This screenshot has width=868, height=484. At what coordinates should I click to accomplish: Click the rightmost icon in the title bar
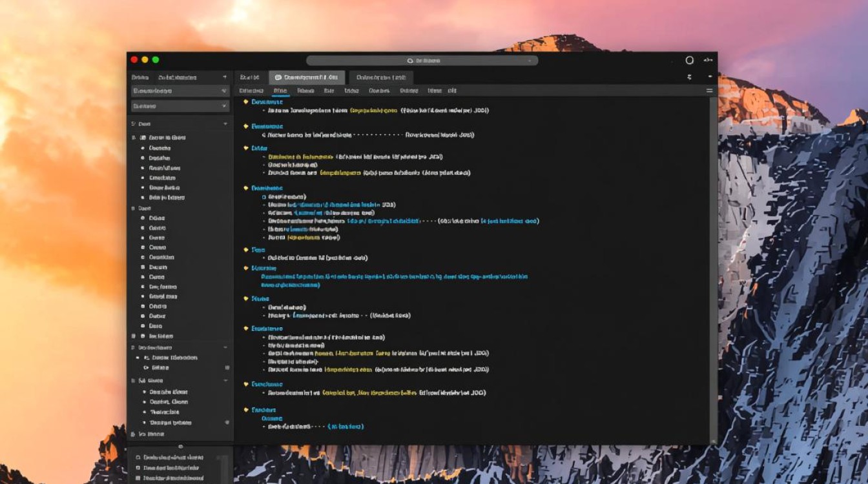(x=708, y=60)
